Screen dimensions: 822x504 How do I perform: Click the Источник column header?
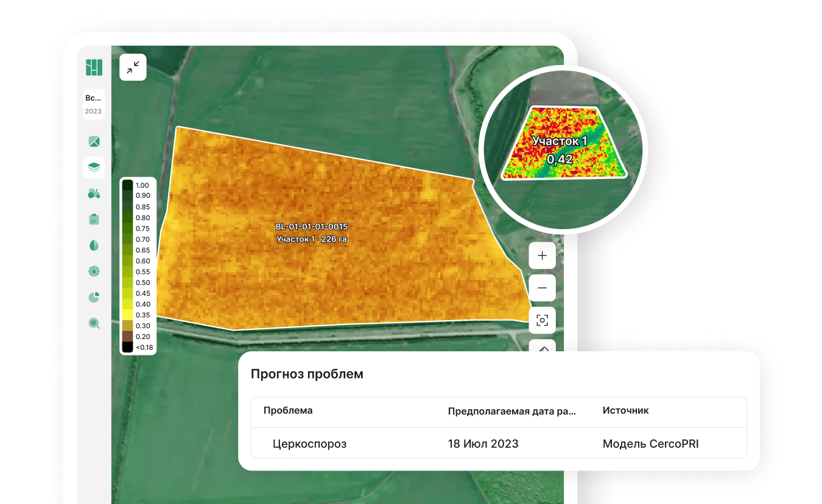625,411
